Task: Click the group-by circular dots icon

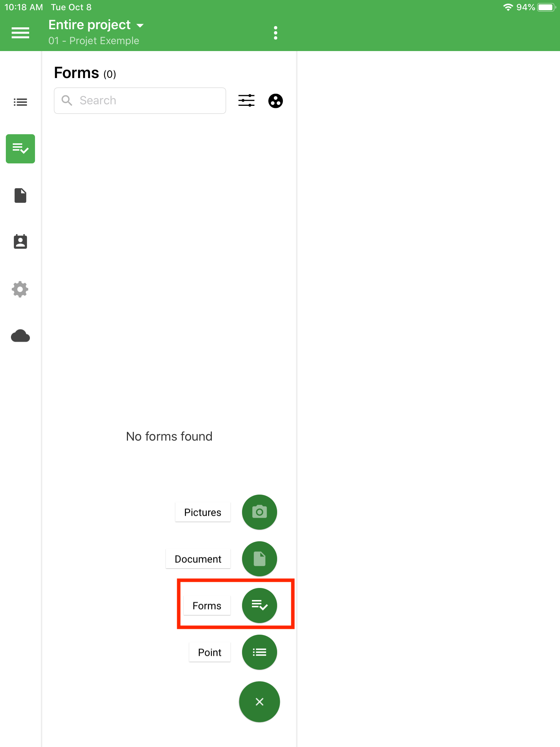Action: [x=276, y=101]
